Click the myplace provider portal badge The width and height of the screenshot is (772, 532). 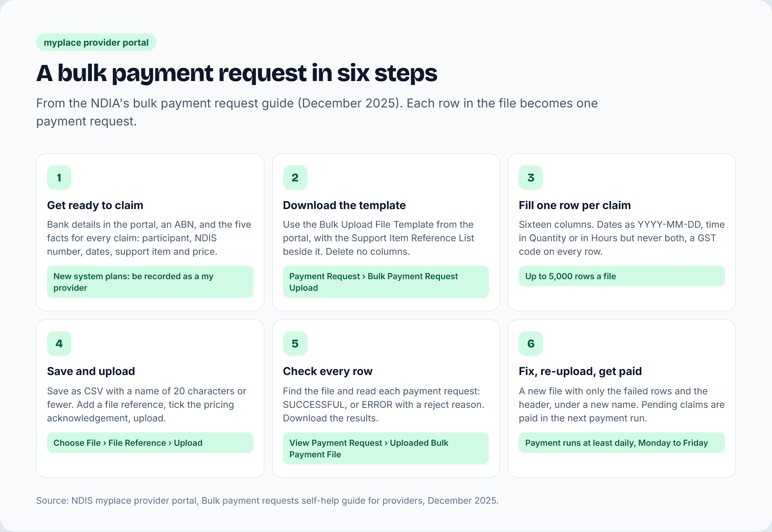pyautogui.click(x=96, y=42)
